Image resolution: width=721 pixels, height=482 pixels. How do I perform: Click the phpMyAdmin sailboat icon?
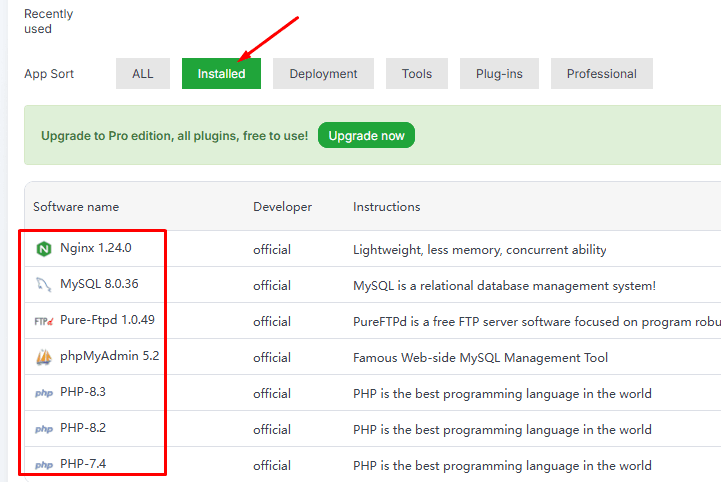coord(43,357)
